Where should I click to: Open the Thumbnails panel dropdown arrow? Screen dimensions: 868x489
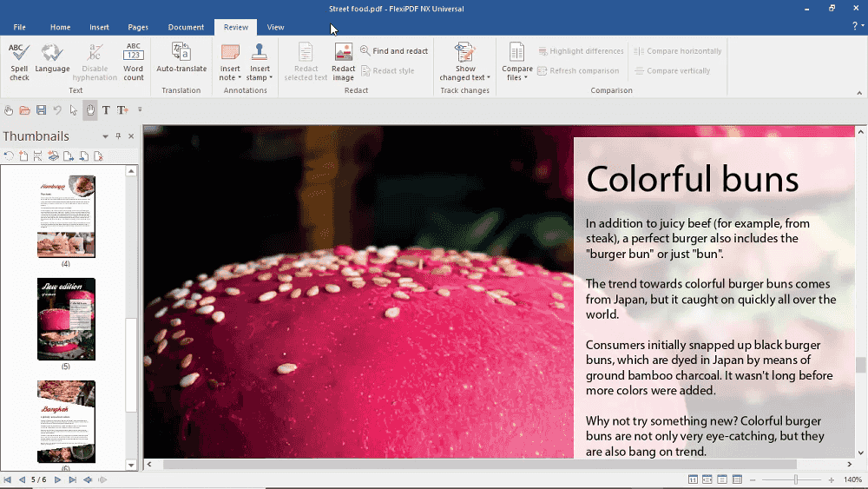pos(105,136)
